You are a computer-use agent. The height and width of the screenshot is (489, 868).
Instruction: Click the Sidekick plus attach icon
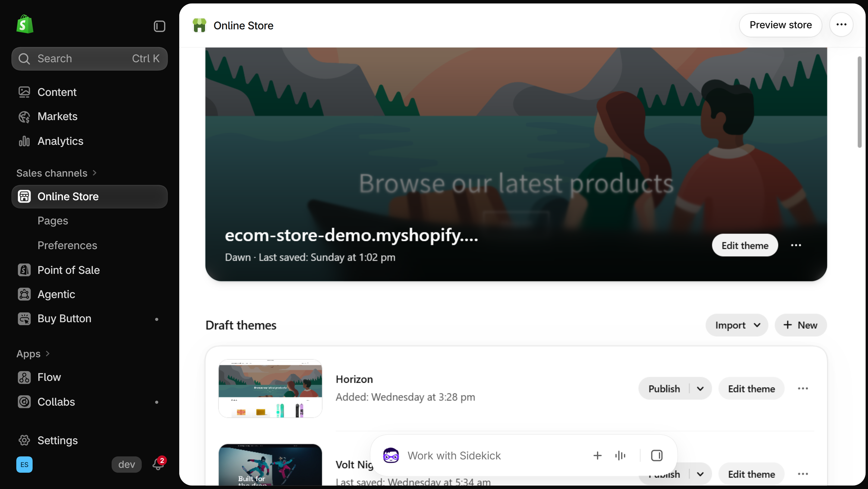(597, 455)
